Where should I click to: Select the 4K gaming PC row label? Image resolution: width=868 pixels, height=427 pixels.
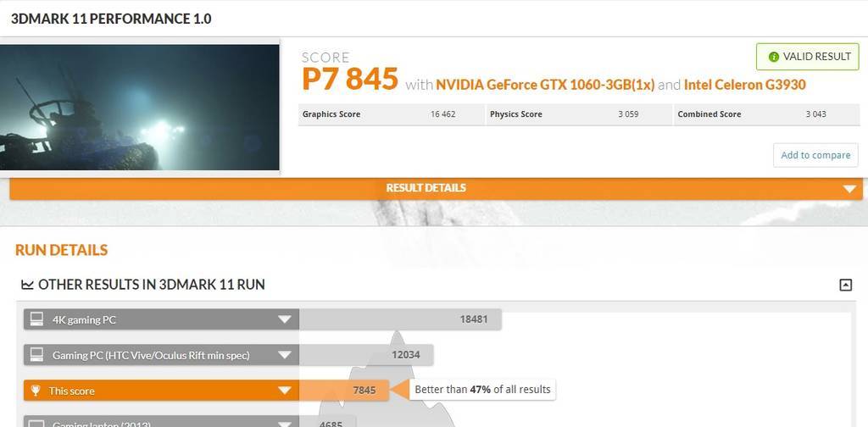(x=84, y=319)
